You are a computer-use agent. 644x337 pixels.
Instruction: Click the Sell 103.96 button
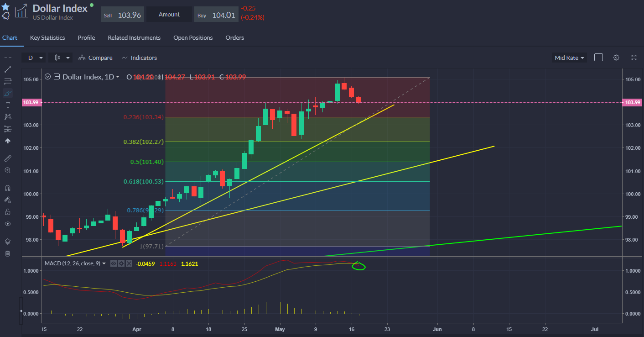[122, 15]
